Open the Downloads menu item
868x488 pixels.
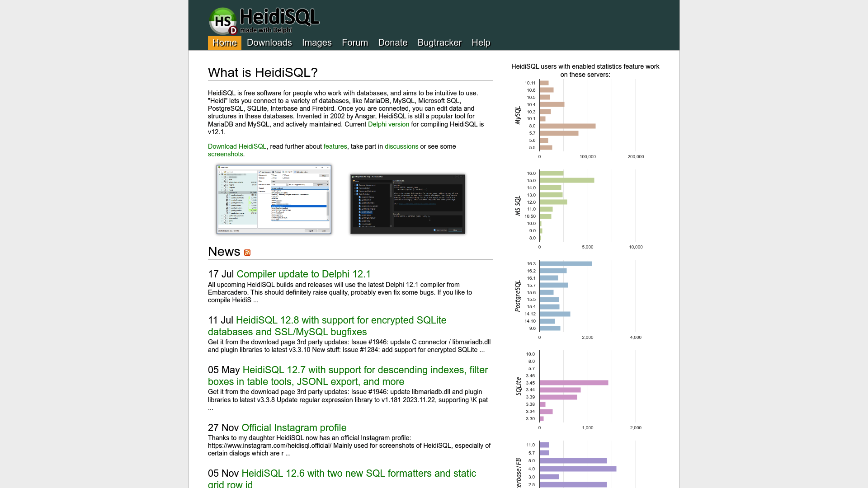click(x=269, y=42)
